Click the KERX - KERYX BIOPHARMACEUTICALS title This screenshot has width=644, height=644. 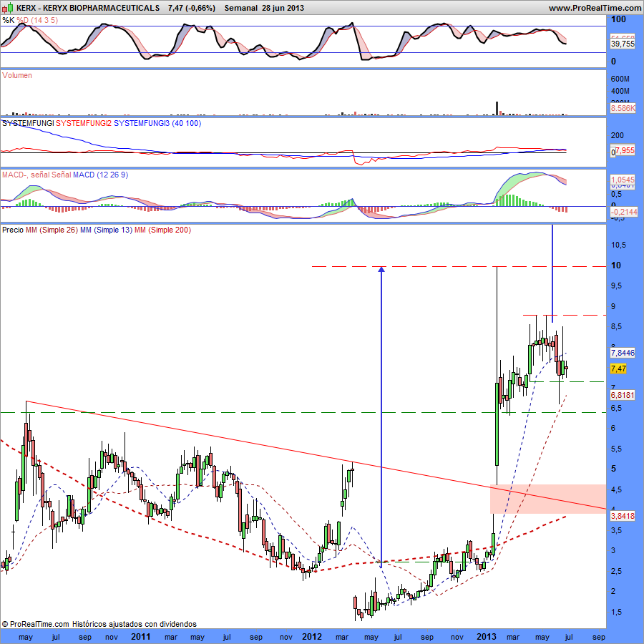coord(88,8)
